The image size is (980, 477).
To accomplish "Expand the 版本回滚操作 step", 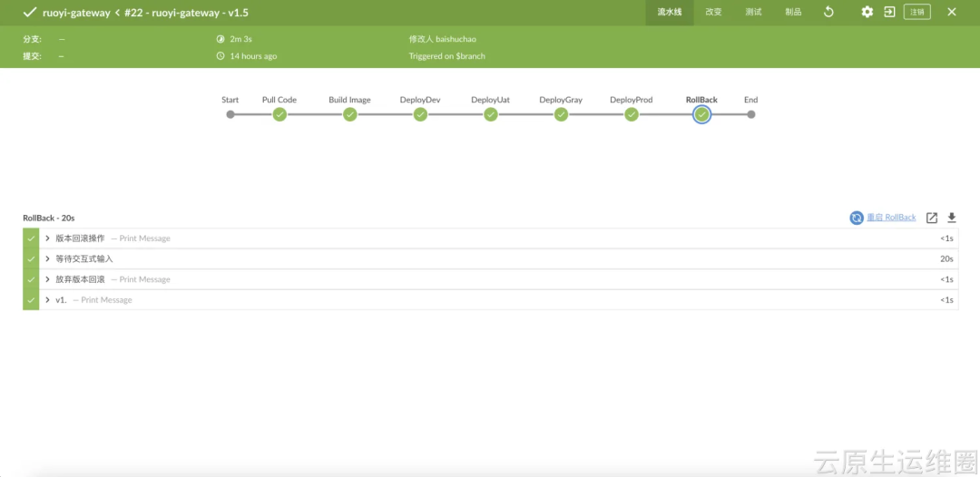I will pos(47,238).
